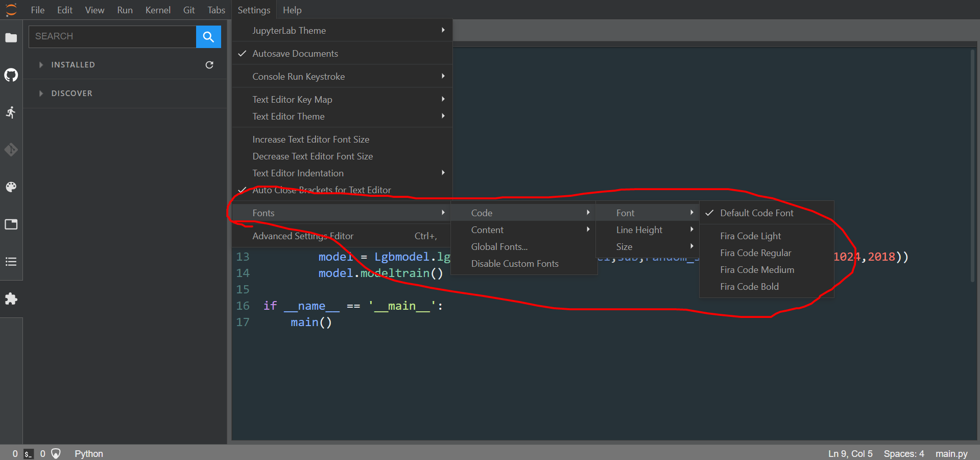
Task: Toggle Autosave Documents option
Action: [342, 54]
